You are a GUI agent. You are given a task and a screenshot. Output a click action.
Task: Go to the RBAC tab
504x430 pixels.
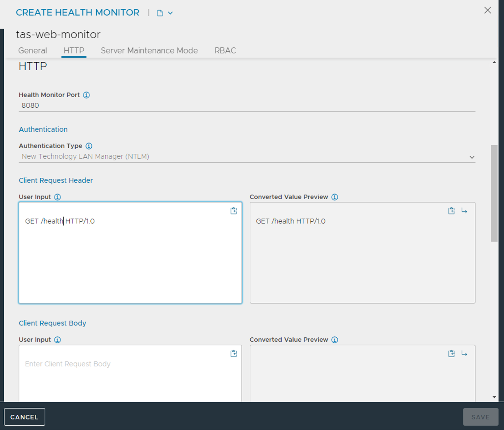tap(225, 50)
